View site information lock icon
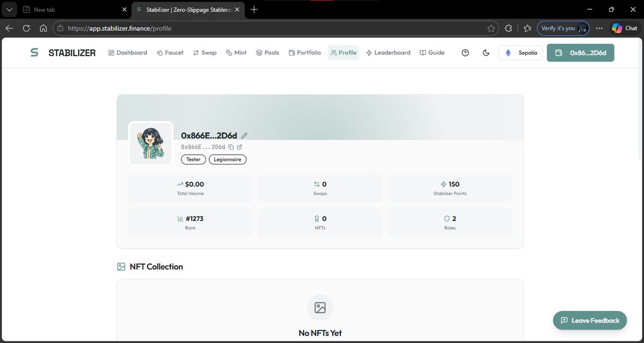 point(60,28)
